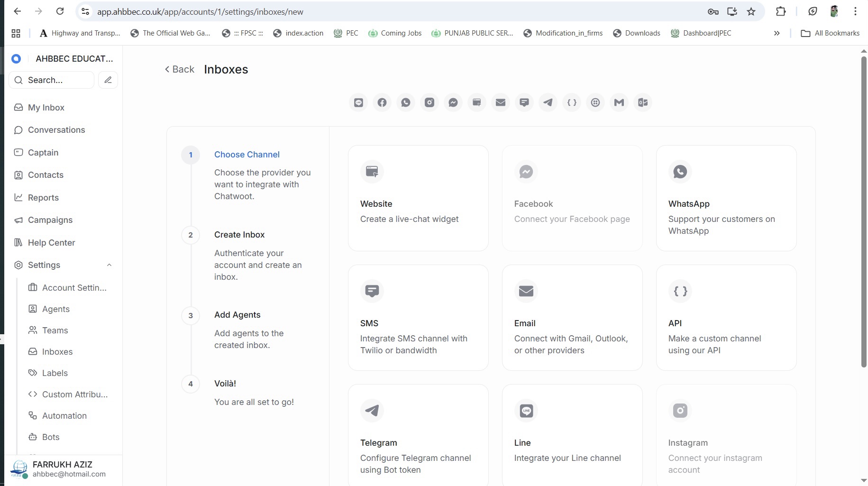The height and width of the screenshot is (486, 868).
Task: Click the Instagram icon in top icon row
Action: (x=429, y=102)
